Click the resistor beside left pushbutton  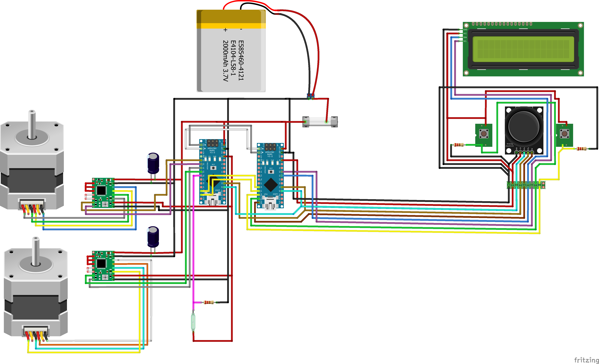pos(458,145)
